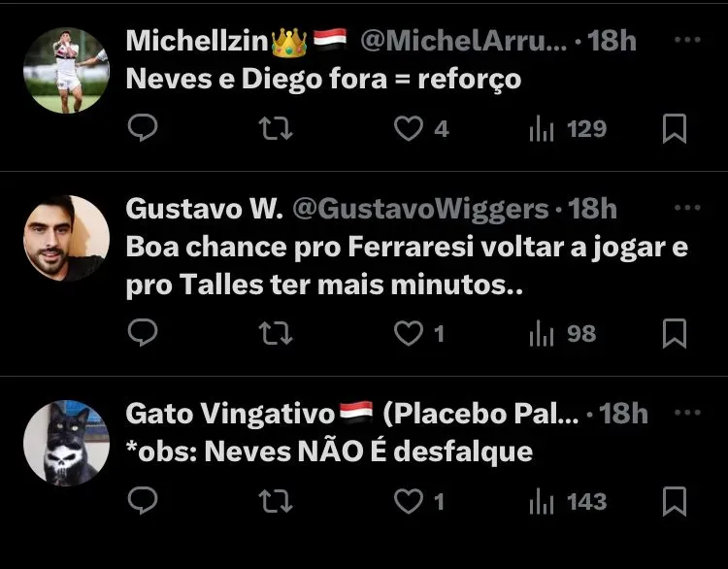The width and height of the screenshot is (728, 569).
Task: Retweet Gustavo W.'s Ferraresi post
Action: click(x=276, y=333)
